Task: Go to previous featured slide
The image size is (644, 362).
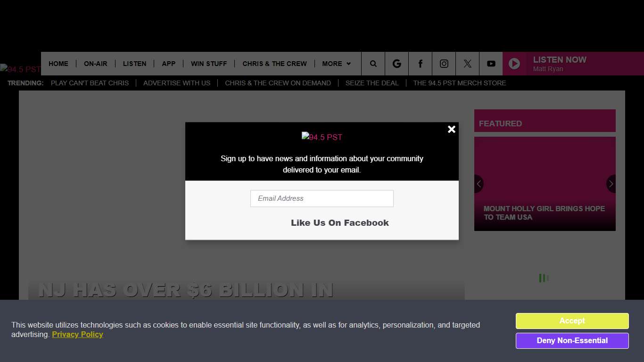Action: tap(479, 184)
